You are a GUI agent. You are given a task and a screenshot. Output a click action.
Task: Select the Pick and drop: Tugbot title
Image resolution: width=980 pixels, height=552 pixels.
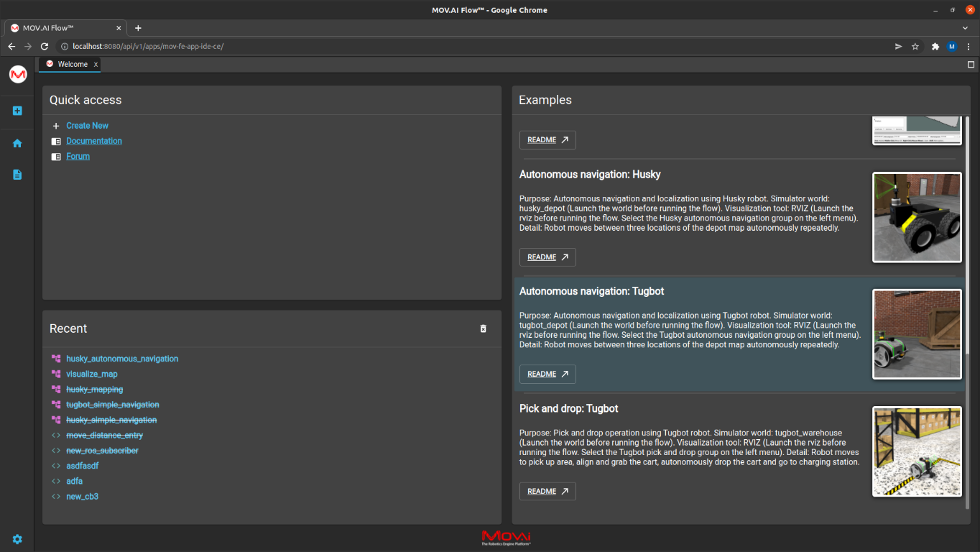pyautogui.click(x=568, y=409)
